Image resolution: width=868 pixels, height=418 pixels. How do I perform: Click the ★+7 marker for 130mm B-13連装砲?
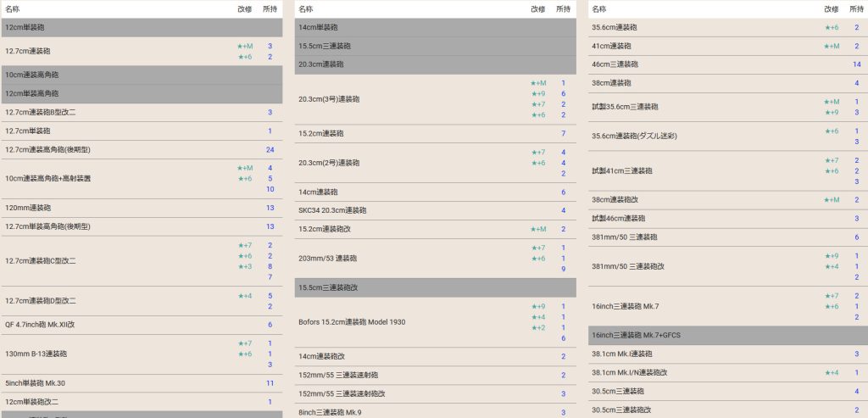[244, 343]
